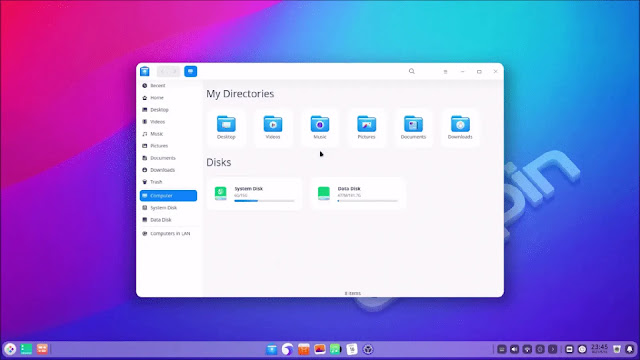Image resolution: width=640 pixels, height=360 pixels.
Task: Open the launcher from the dock
Action: click(x=10, y=349)
